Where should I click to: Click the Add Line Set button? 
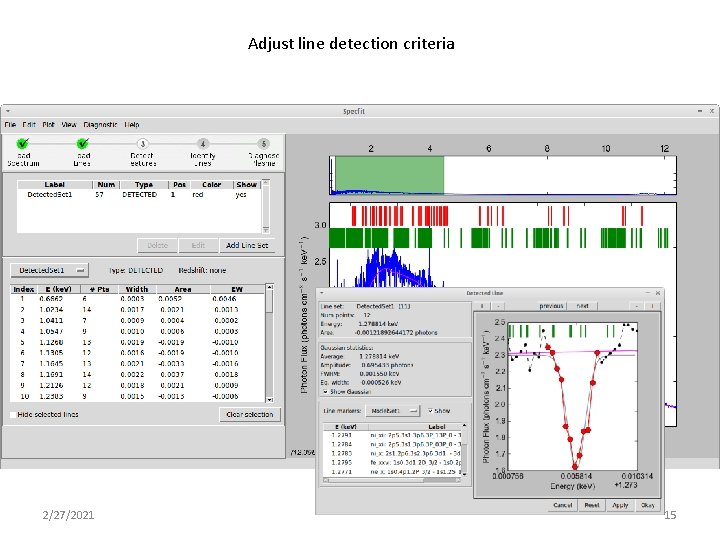[x=247, y=245]
